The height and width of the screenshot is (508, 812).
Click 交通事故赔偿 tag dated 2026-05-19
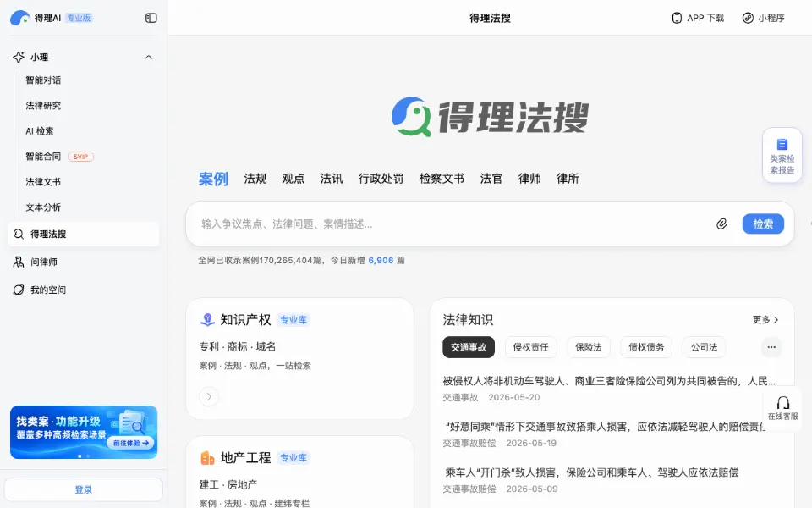click(469, 443)
